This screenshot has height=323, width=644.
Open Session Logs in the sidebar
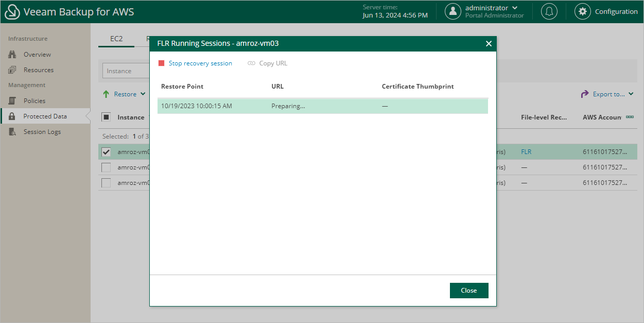tap(42, 132)
